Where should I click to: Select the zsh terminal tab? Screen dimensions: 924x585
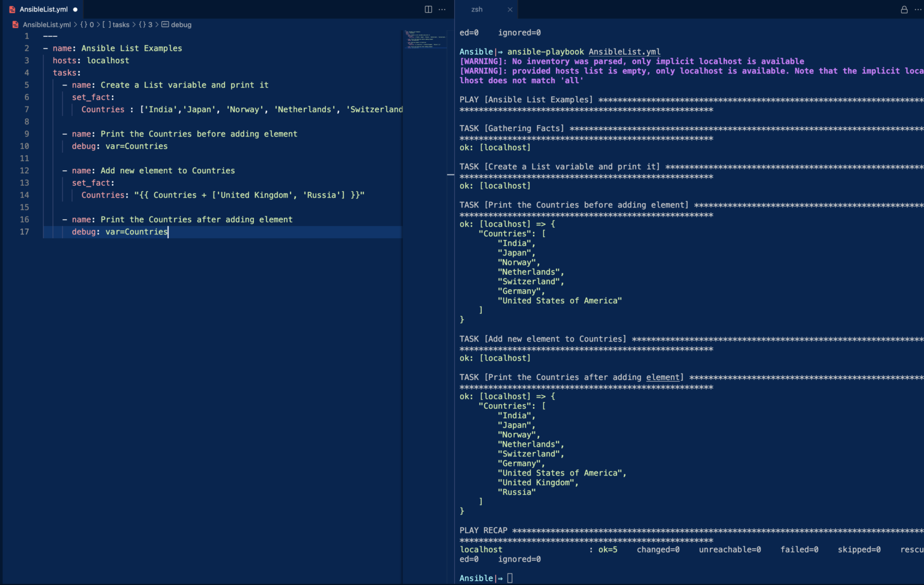click(476, 10)
